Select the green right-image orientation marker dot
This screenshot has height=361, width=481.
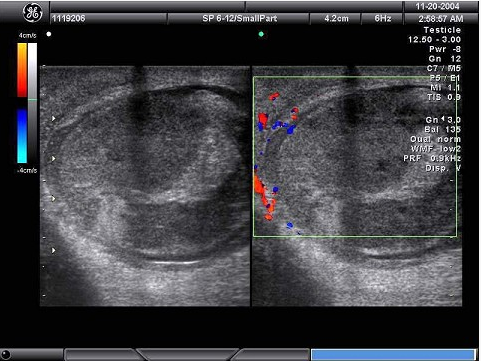click(261, 34)
